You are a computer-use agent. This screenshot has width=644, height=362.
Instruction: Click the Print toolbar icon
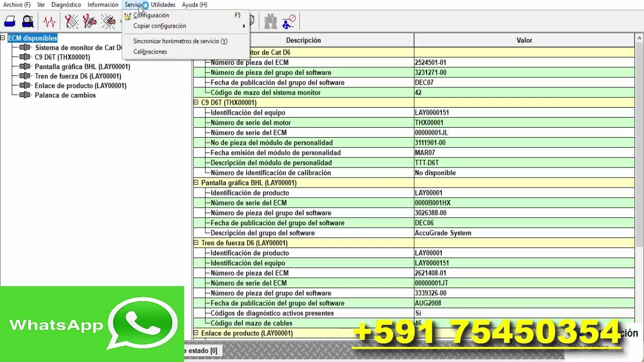10,22
